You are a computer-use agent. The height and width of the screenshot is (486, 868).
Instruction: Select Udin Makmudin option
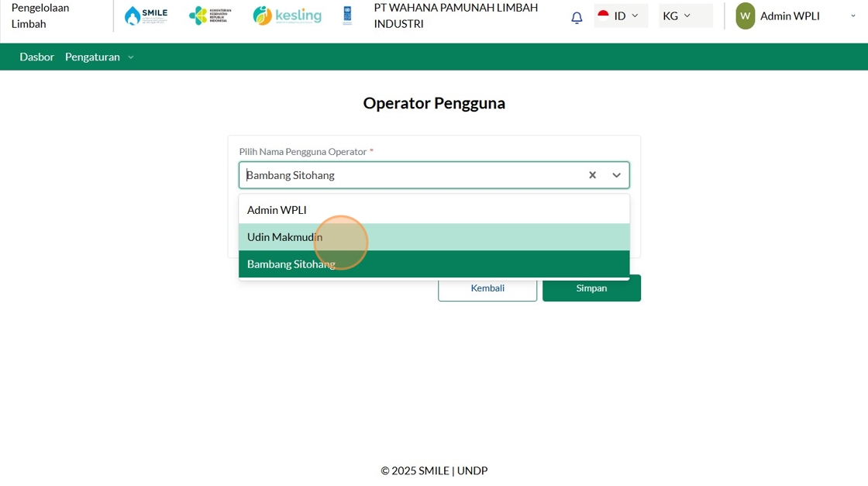pos(434,237)
